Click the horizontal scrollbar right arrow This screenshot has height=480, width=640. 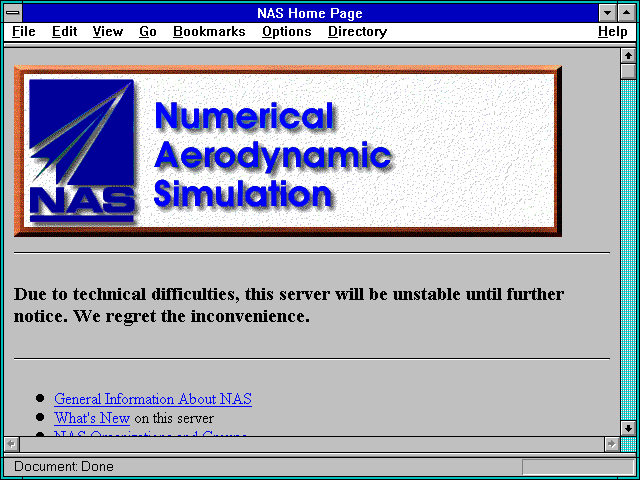coord(612,444)
